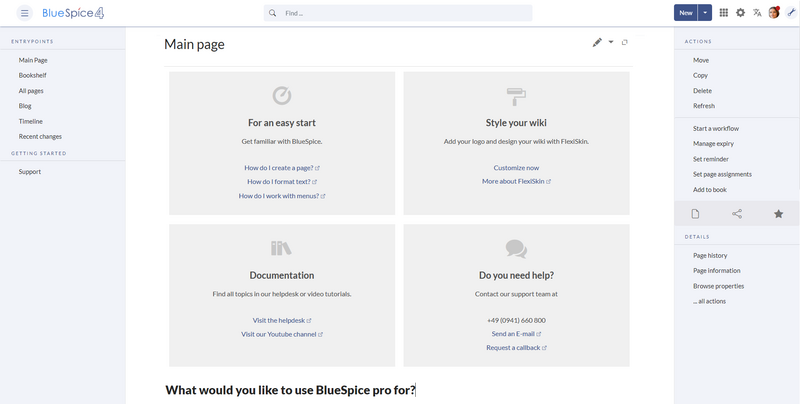Select Manage expiry action

713,144
